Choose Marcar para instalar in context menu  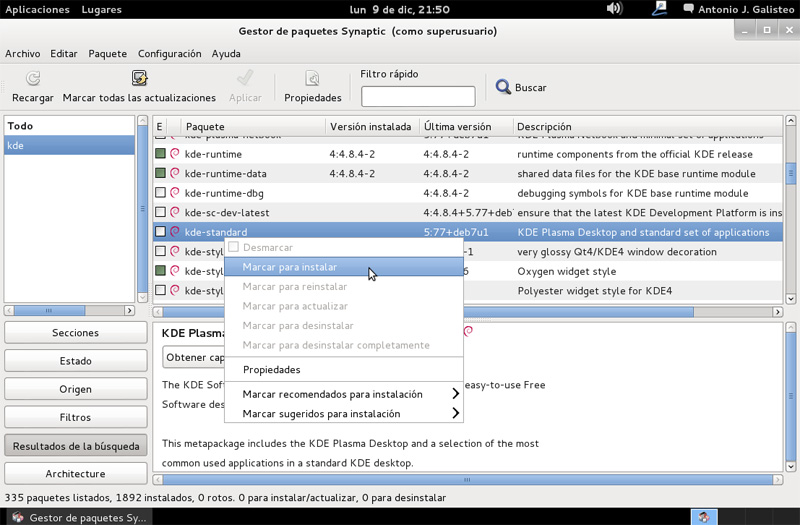coord(344,267)
